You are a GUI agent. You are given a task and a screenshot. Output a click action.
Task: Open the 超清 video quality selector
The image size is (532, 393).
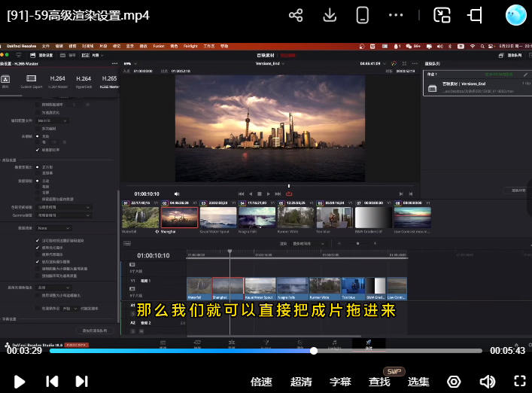301,382
